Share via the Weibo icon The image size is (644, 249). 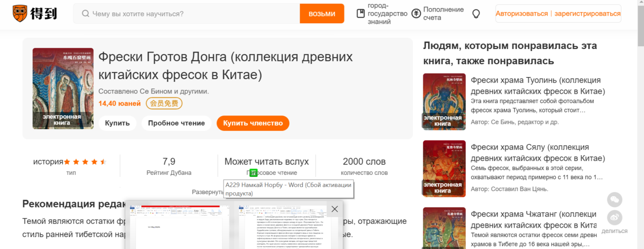pos(614,218)
